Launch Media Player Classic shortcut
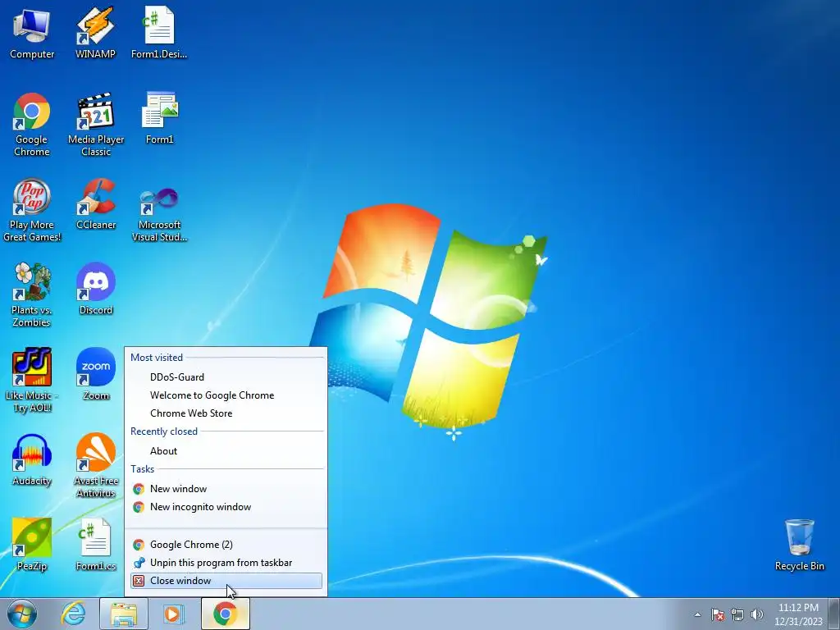The height and width of the screenshot is (630, 840). pyautogui.click(x=96, y=125)
